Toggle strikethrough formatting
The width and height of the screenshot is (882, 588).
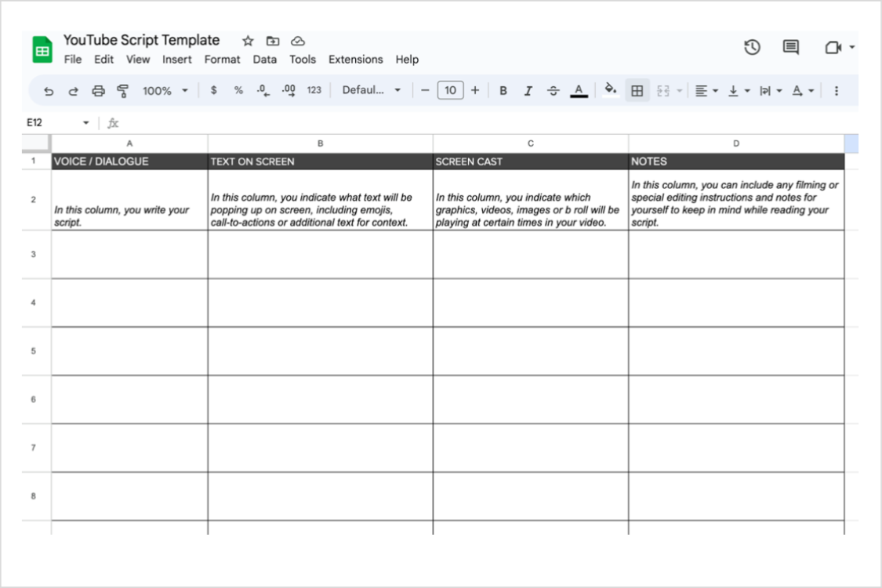click(x=554, y=91)
